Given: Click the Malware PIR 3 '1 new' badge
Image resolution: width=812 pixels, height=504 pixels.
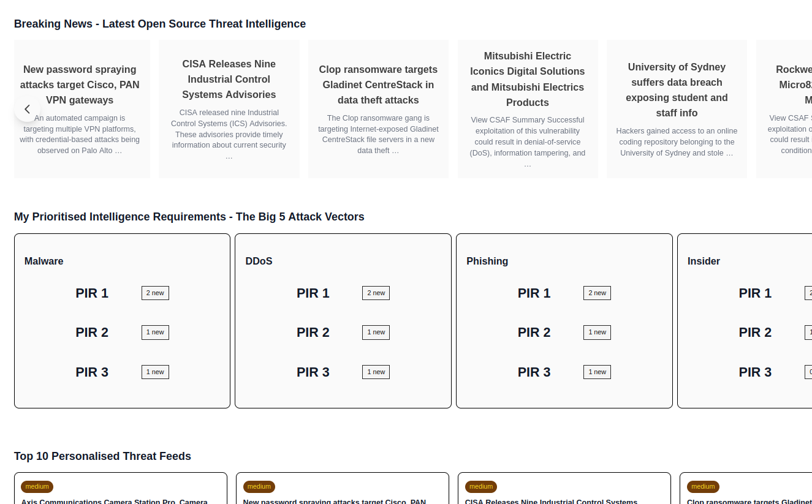Looking at the screenshot, I should point(155,372).
